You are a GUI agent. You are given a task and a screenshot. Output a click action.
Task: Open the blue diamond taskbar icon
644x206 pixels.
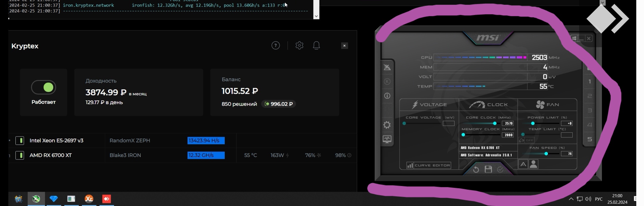pos(54,199)
